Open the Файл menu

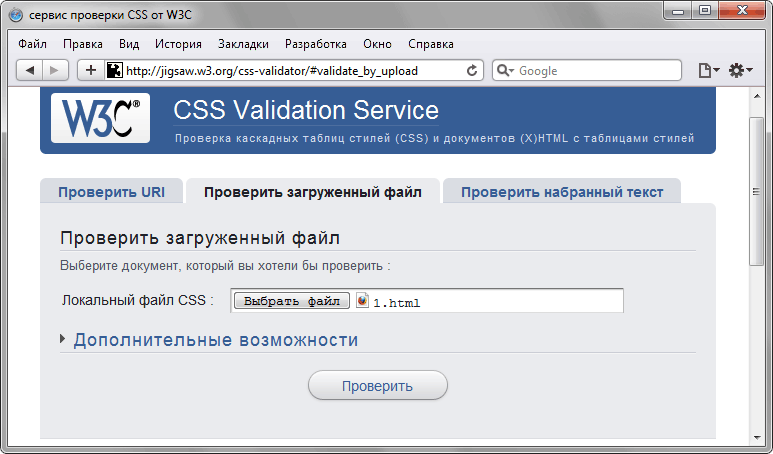coord(32,44)
